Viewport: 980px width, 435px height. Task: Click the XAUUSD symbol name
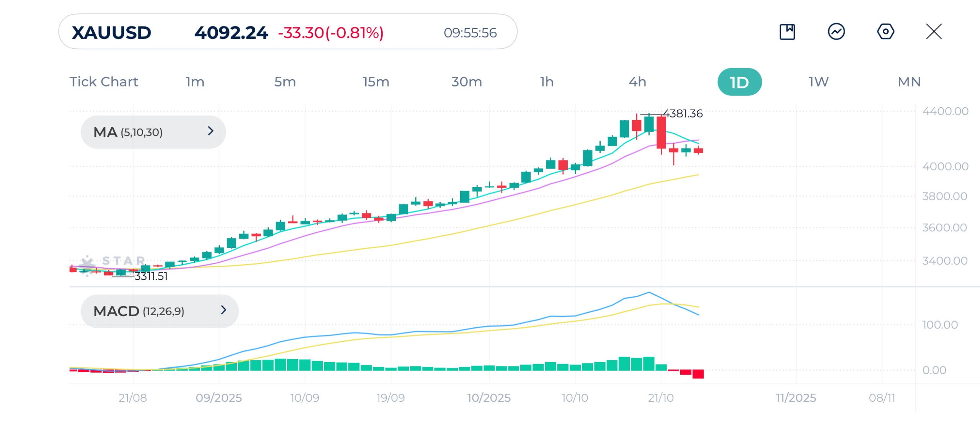coord(111,33)
